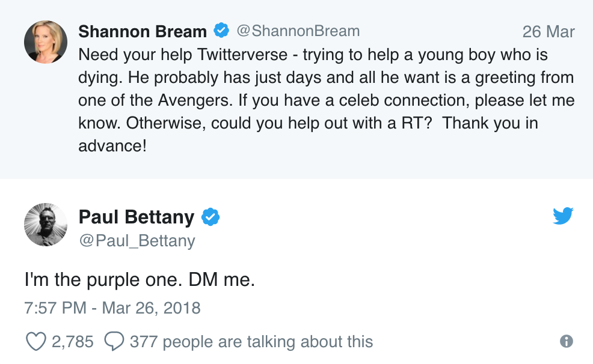View 377 people are talking about this
This screenshot has width=593, height=364.
coord(251,342)
